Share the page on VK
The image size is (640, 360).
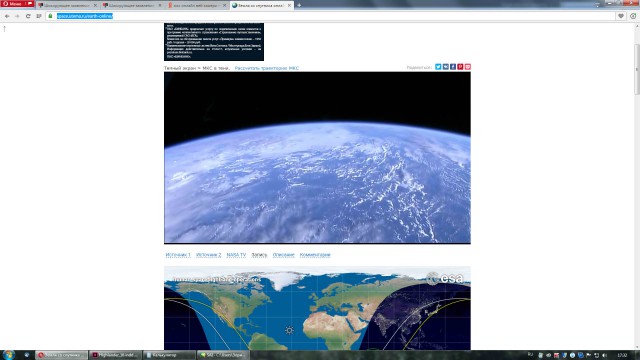(x=445, y=67)
